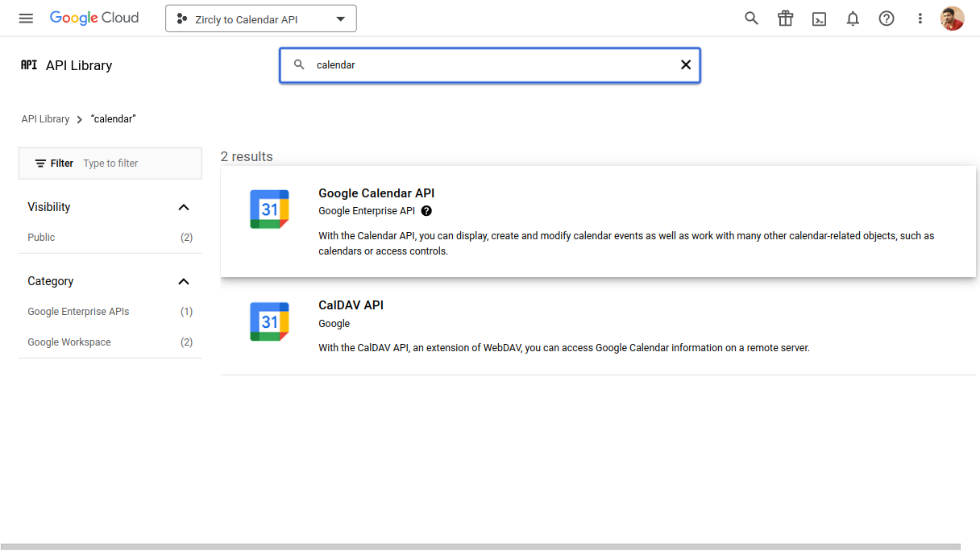The image size is (980, 551).
Task: Activate Cloud Shell terminal icon
Action: (x=819, y=19)
